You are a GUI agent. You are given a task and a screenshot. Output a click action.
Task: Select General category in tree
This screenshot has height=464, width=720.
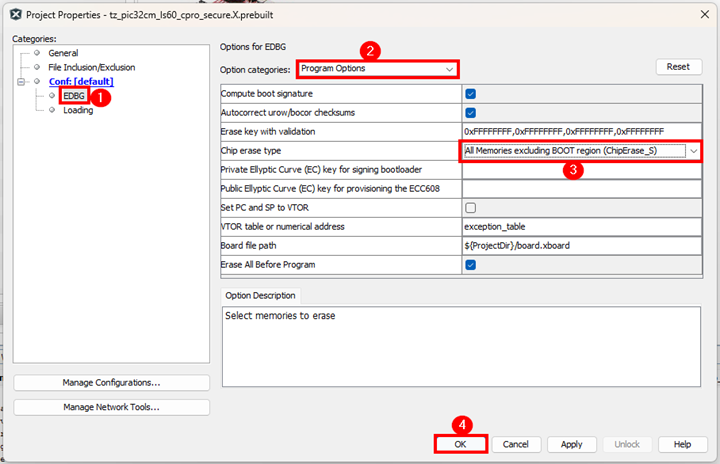63,53
